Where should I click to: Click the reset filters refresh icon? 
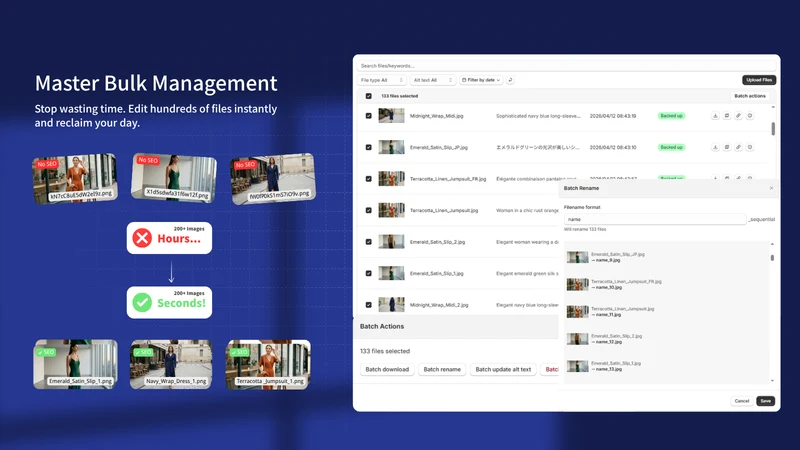pos(510,80)
